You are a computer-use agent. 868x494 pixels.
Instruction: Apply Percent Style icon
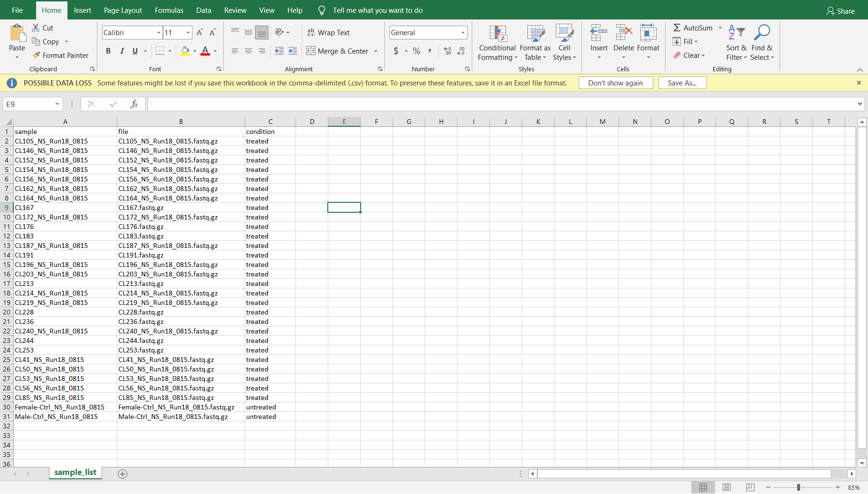417,51
